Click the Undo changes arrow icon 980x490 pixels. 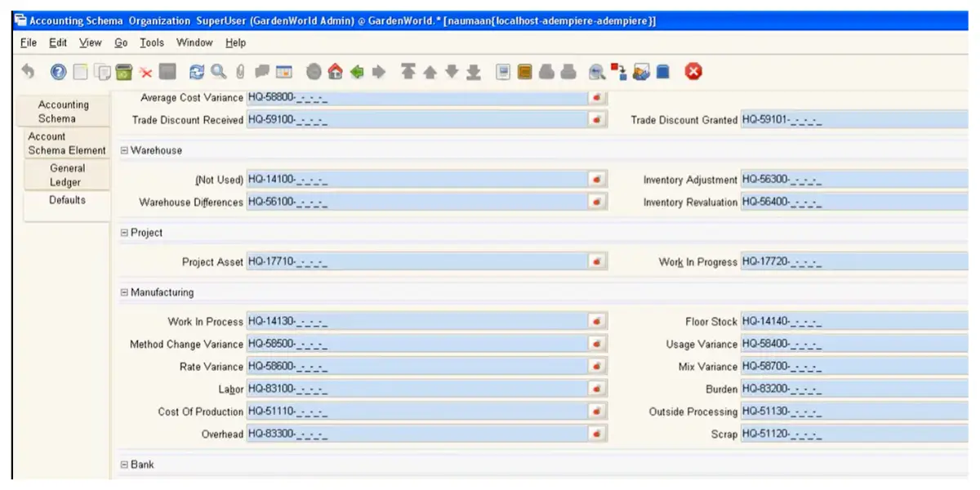pyautogui.click(x=28, y=73)
